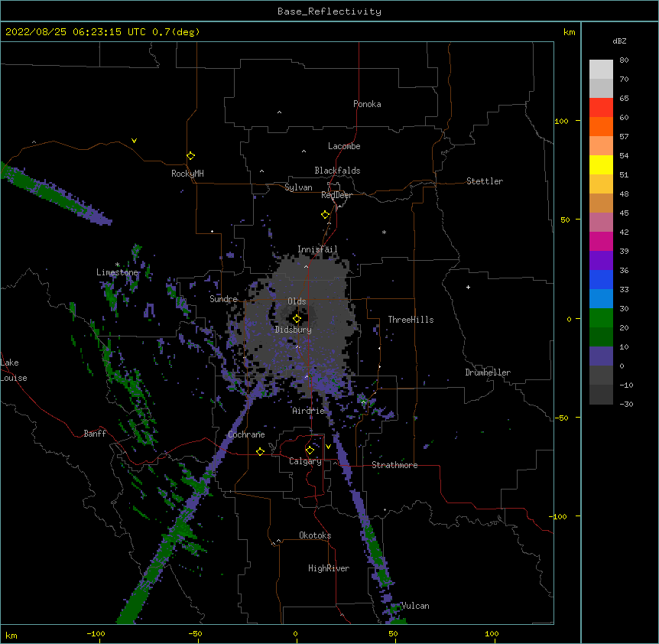Select the red 60-65 dBZ legend swatch
Viewport: 659px width, 644px height.
coord(601,108)
